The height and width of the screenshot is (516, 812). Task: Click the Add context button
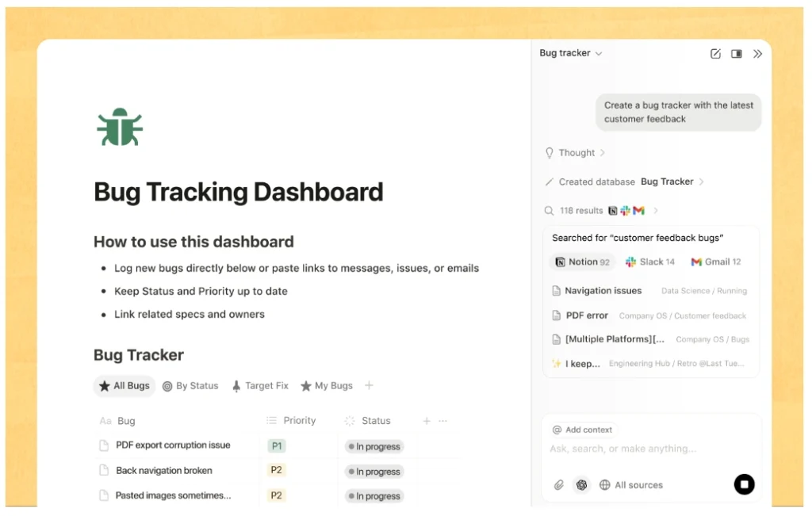[583, 430]
